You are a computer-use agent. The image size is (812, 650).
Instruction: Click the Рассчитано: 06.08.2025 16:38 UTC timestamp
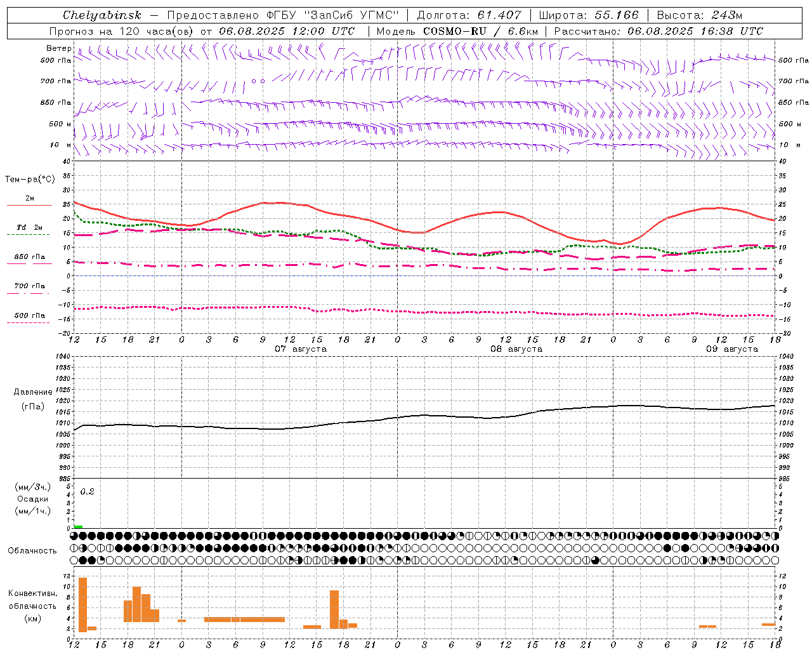pos(658,31)
